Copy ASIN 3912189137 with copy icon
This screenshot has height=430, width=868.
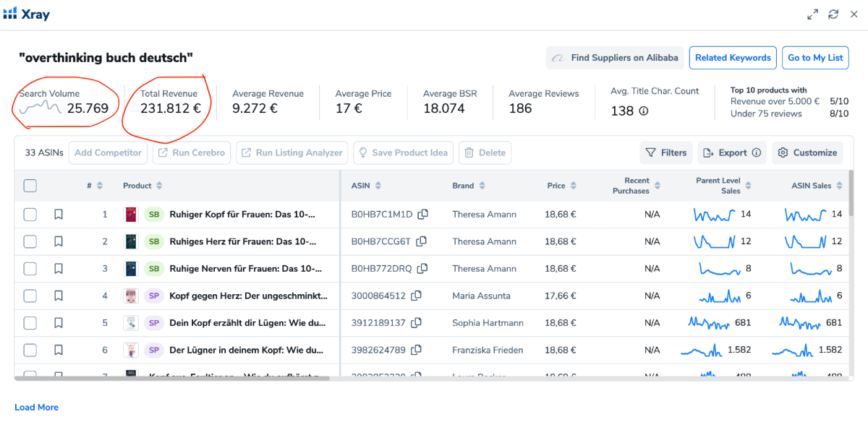pyautogui.click(x=416, y=322)
